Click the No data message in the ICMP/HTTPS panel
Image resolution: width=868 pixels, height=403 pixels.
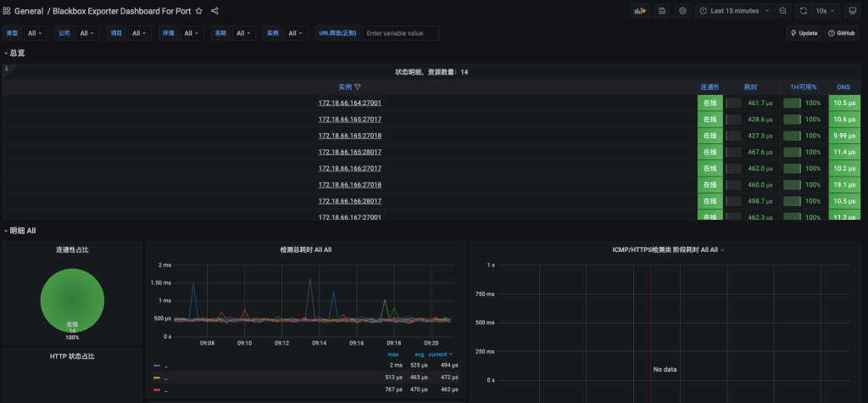(665, 369)
